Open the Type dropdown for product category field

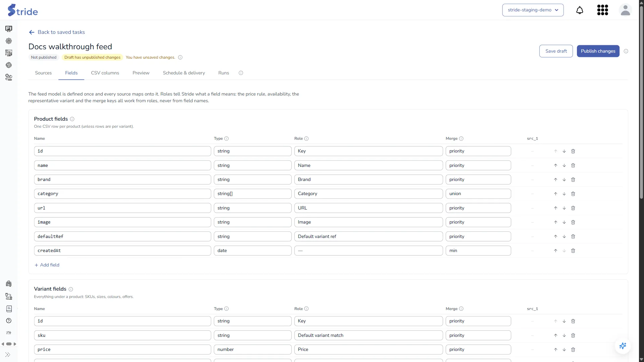coord(253,194)
